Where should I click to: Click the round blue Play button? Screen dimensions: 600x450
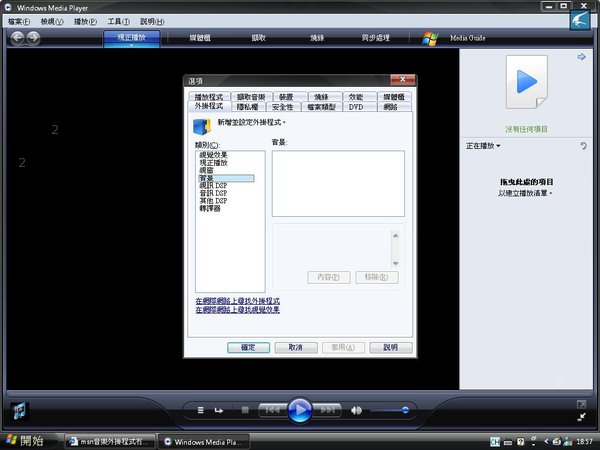click(x=300, y=410)
